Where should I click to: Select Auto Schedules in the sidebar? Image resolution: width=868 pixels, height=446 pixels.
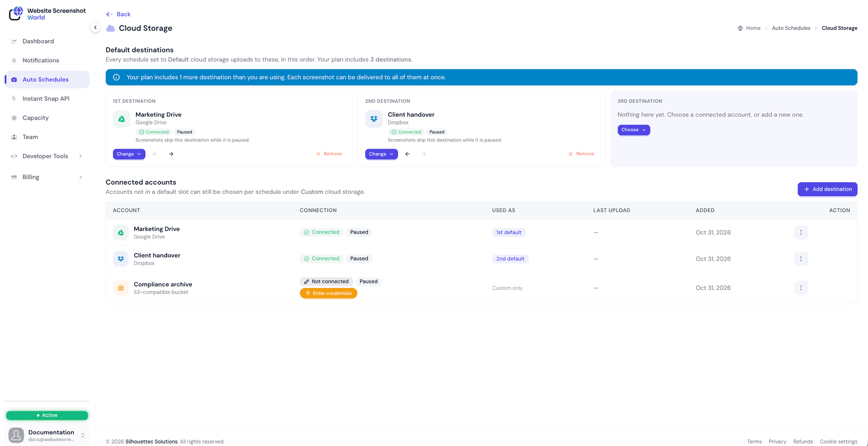pos(47,80)
